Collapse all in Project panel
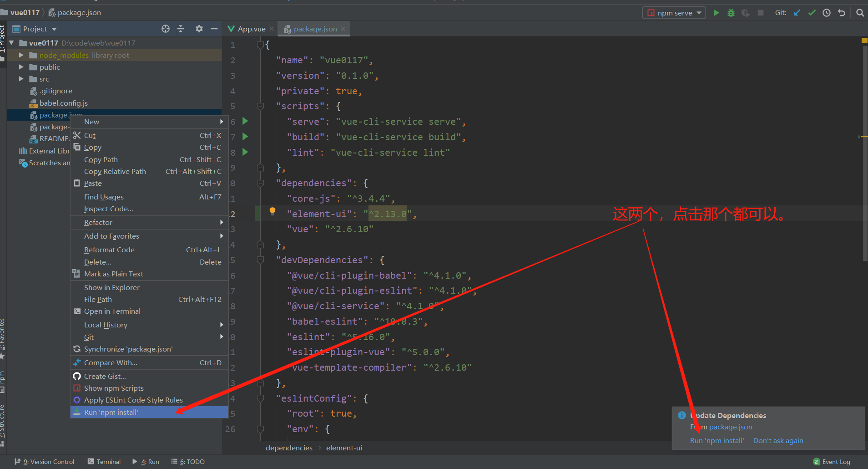The image size is (868, 469). click(x=181, y=29)
